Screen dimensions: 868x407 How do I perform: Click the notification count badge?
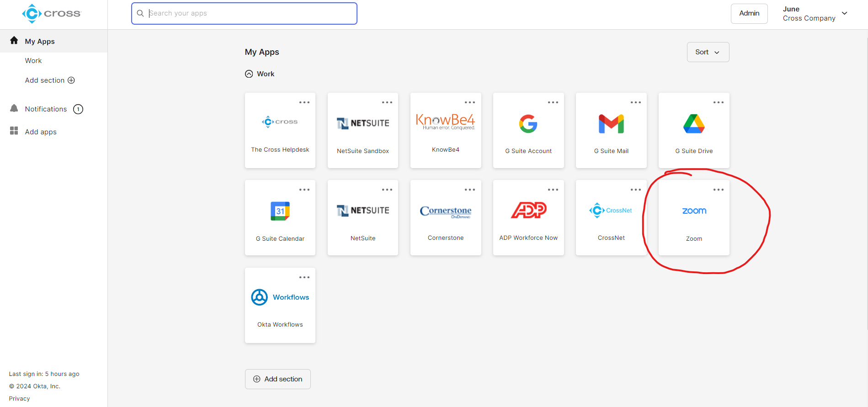tap(78, 109)
